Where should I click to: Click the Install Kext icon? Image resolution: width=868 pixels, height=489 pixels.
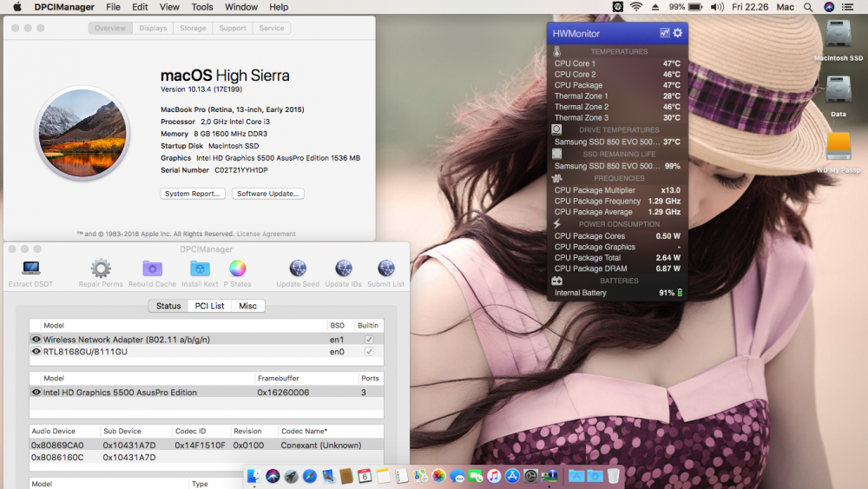point(200,268)
